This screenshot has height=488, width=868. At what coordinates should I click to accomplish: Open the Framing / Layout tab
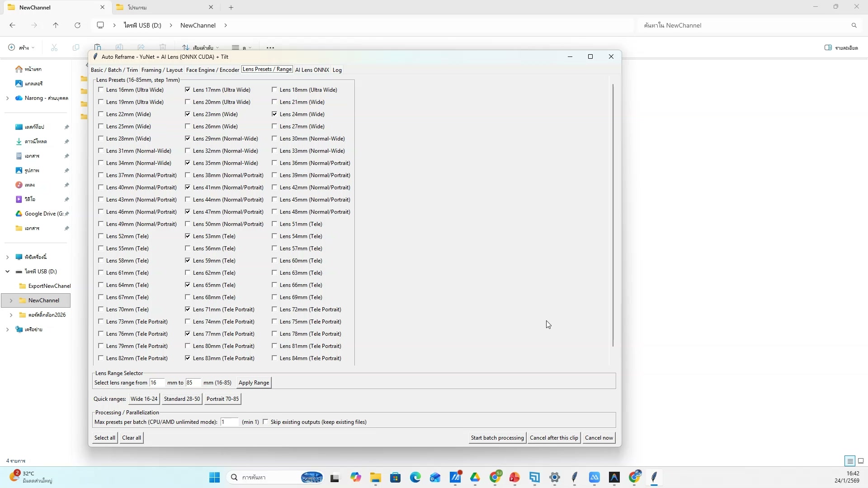(x=161, y=70)
